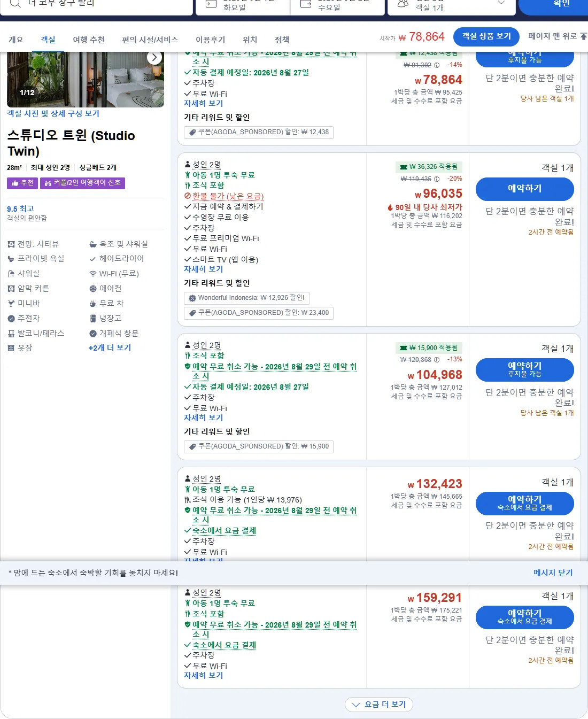
Task: Open the 위치 tab
Action: (x=250, y=40)
